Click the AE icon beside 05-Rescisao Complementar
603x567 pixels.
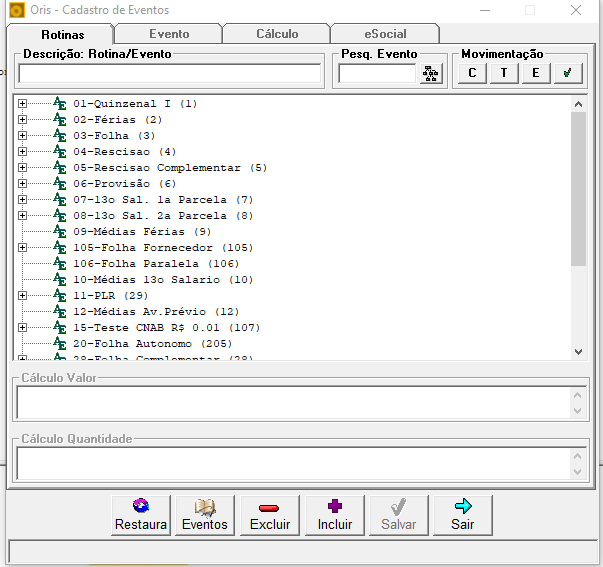point(60,168)
